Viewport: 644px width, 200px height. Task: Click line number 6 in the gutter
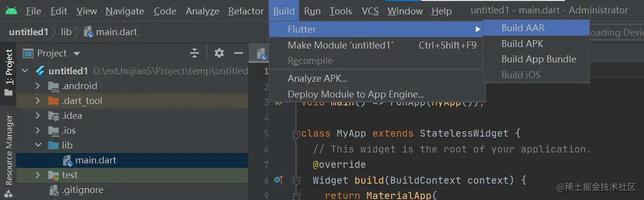266,150
